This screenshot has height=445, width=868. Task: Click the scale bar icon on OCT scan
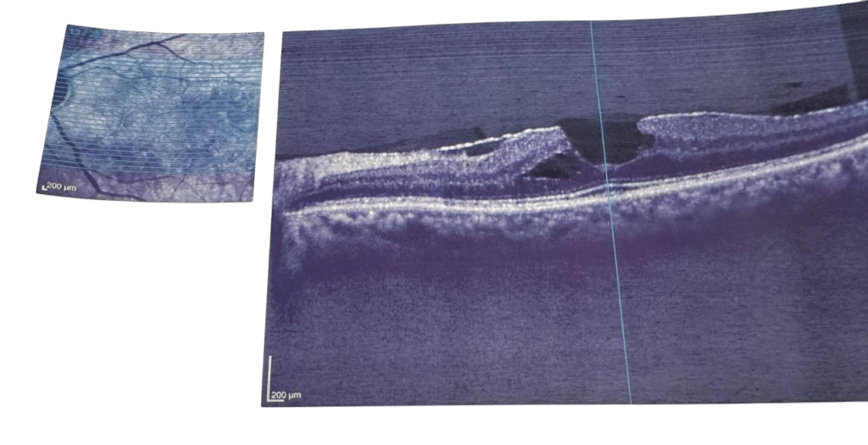tap(271, 378)
